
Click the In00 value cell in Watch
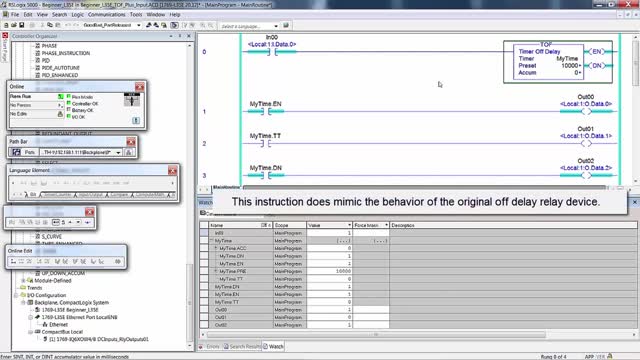coord(329,233)
